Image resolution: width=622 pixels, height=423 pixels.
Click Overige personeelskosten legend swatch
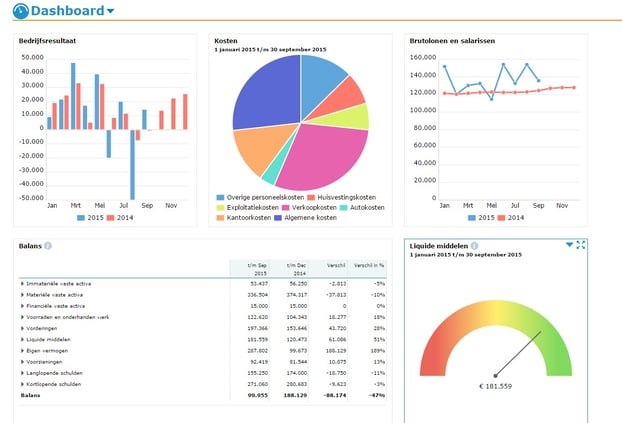click(x=220, y=197)
